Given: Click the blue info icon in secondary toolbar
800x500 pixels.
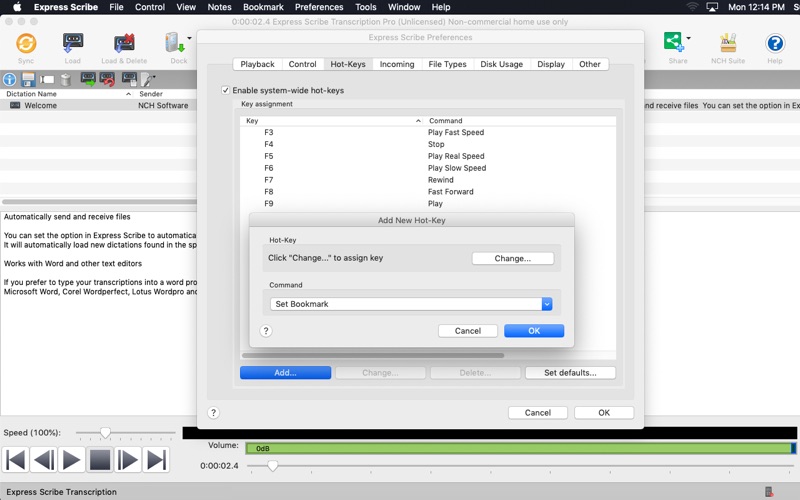Looking at the screenshot, I should point(10,80).
